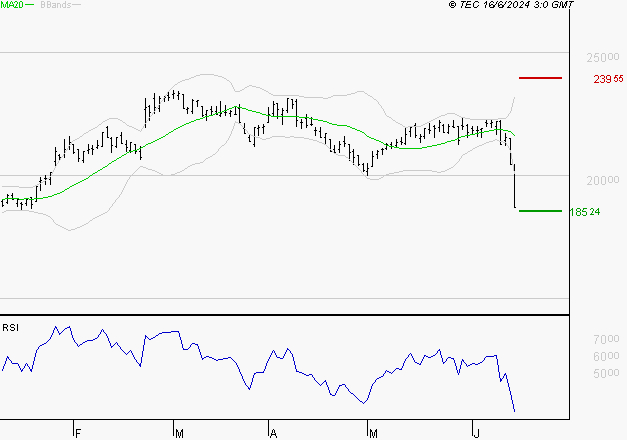Click the RSI 50.00 axis label
The height and width of the screenshot is (440, 627).
[606, 373]
